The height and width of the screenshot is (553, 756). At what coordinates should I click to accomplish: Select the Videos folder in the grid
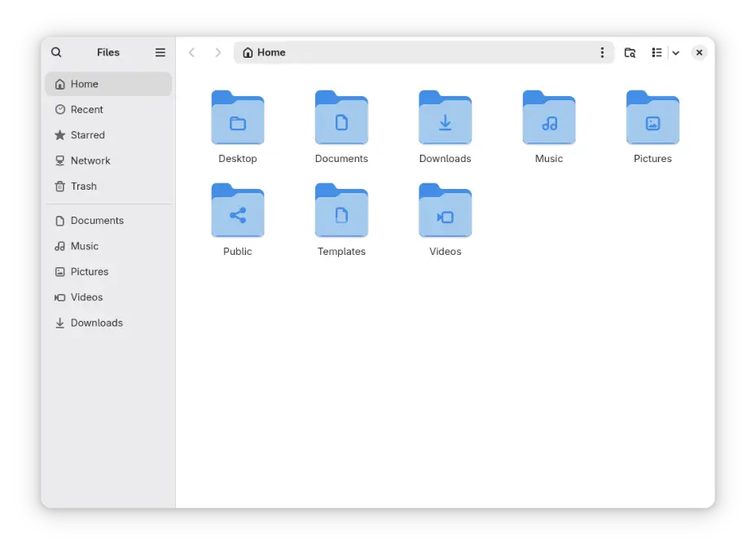(445, 212)
